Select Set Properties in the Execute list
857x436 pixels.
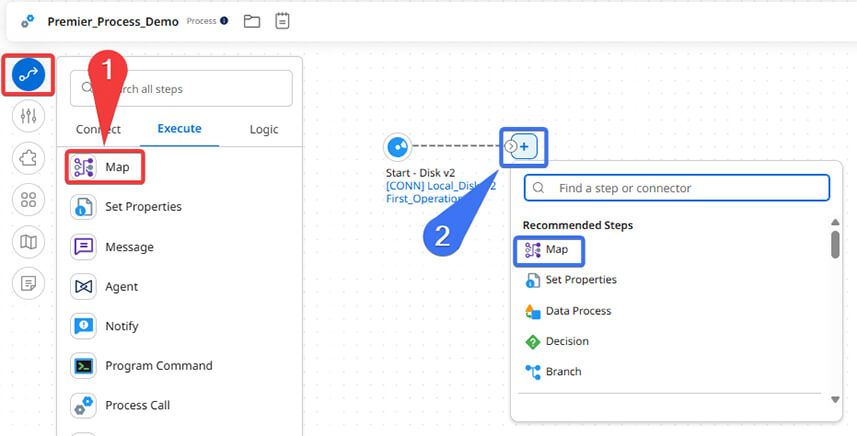[x=142, y=207]
